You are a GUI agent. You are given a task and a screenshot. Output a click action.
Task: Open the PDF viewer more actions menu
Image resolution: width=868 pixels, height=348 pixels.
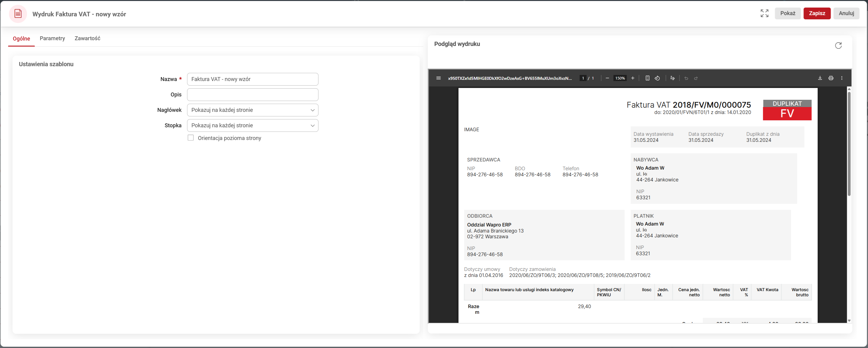pos(842,78)
